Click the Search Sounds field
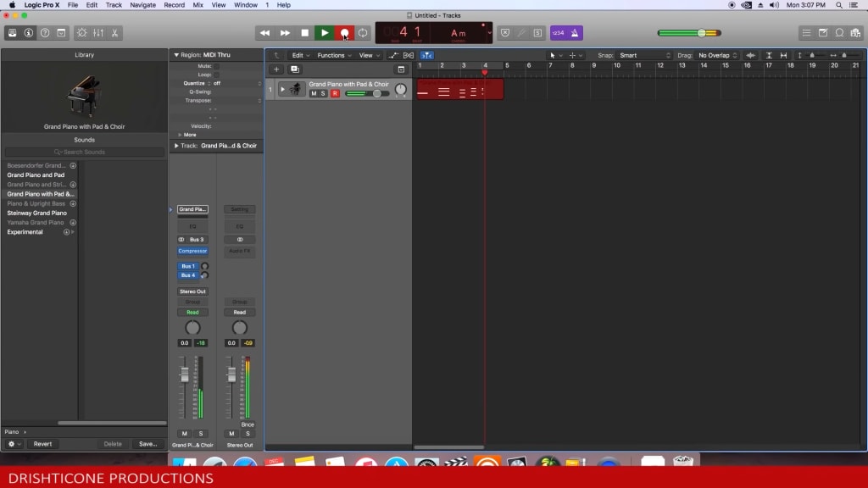Screen dimensions: 868x488 [x=84, y=152]
